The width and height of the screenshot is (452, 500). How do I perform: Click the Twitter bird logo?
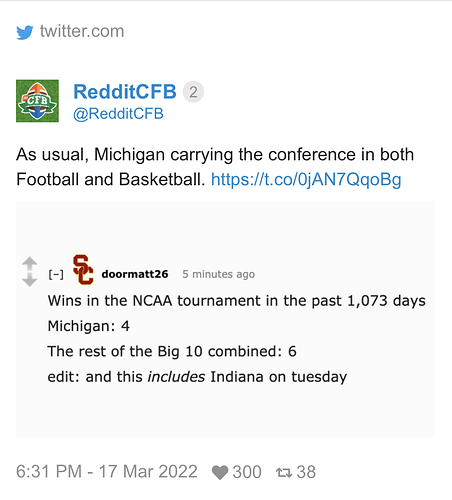(x=25, y=32)
